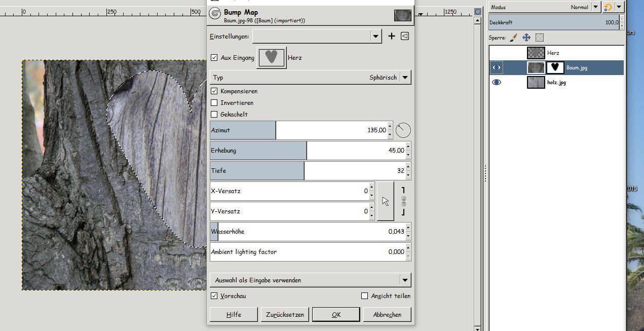Lock alpha channel with checkerboard icon
The image size is (644, 331).
540,38
